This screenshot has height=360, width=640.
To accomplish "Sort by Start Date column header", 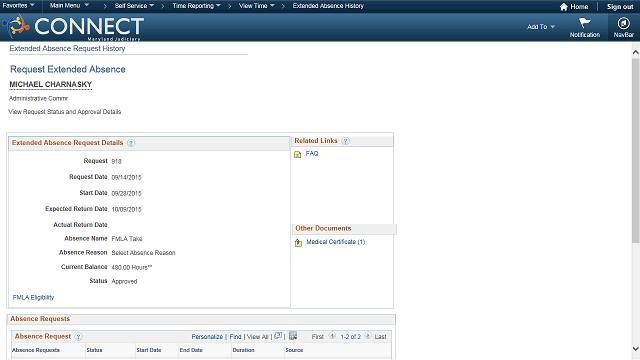I will pyautogui.click(x=149, y=350).
